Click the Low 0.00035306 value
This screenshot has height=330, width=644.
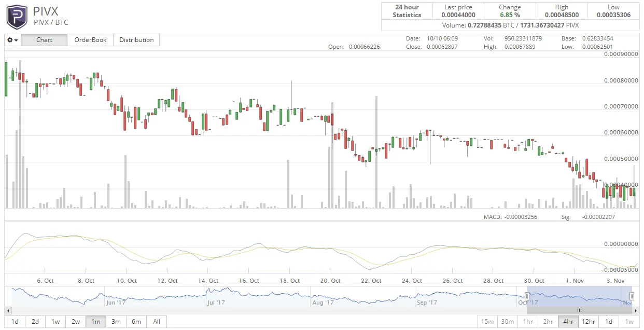pyautogui.click(x=613, y=15)
